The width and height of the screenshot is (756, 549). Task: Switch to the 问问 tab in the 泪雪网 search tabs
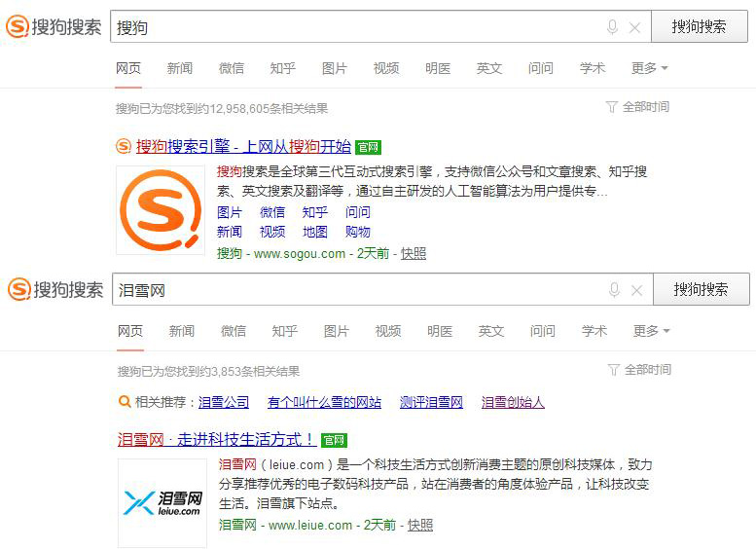coord(543,331)
